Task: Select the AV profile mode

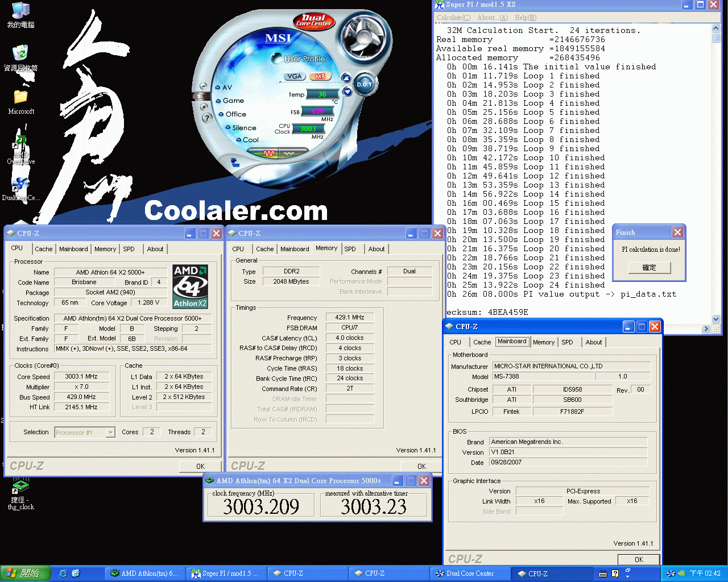Action: (x=223, y=88)
